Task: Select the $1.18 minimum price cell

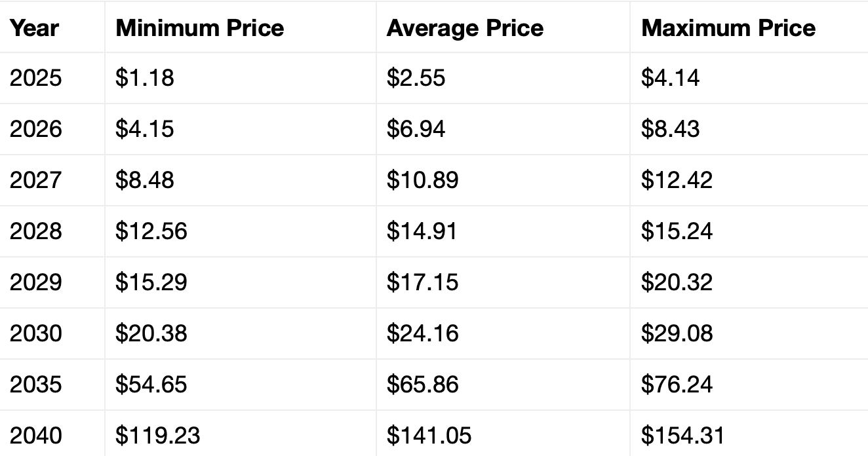Action: (x=145, y=78)
